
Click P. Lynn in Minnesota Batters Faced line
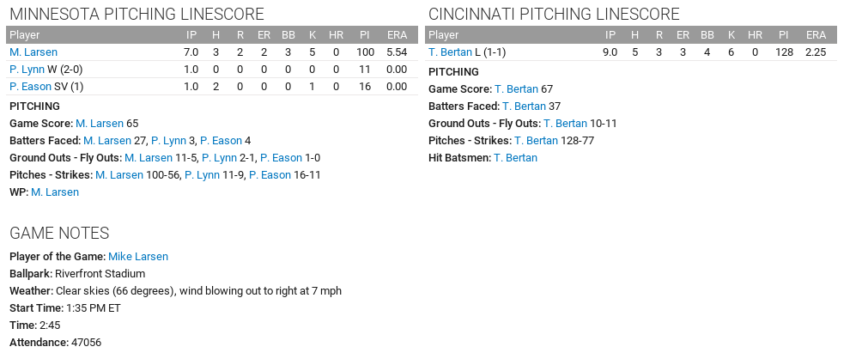coord(168,141)
